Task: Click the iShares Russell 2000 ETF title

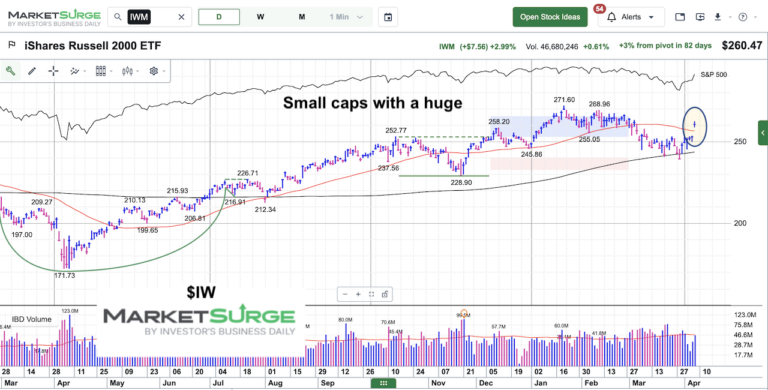Action: click(x=93, y=46)
